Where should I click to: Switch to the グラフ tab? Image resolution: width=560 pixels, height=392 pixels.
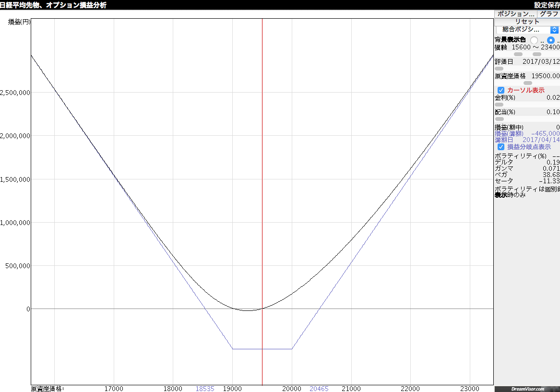coord(548,14)
